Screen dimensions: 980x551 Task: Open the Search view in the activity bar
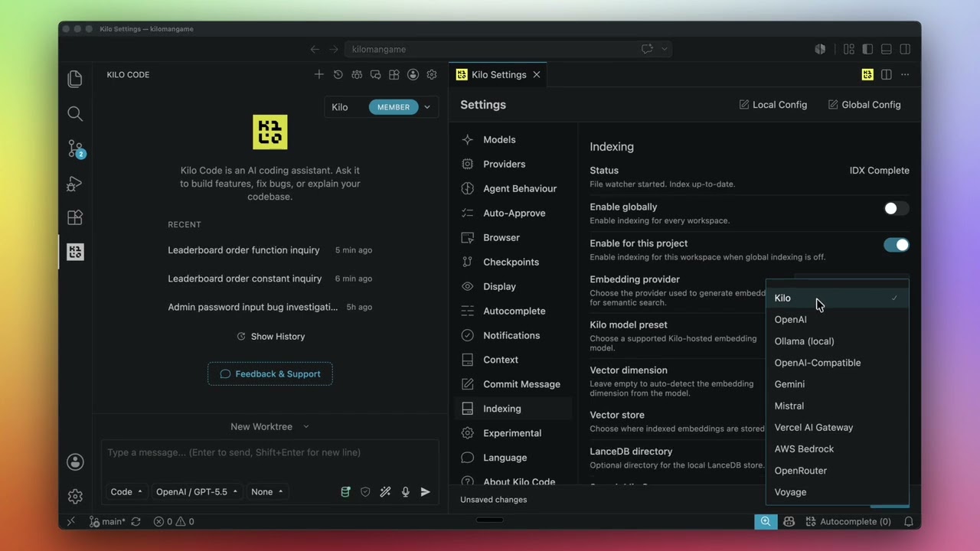75,114
